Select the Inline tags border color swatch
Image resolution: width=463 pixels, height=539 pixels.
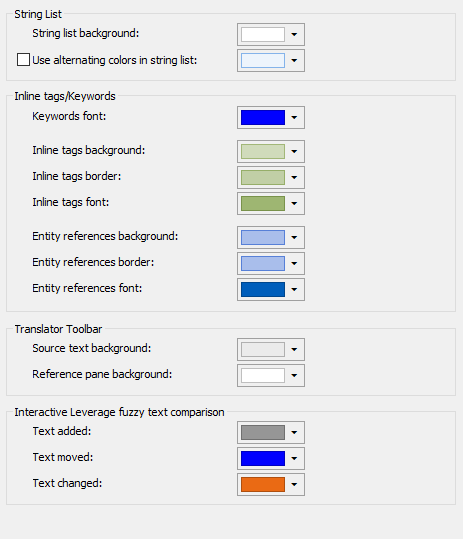[263, 177]
